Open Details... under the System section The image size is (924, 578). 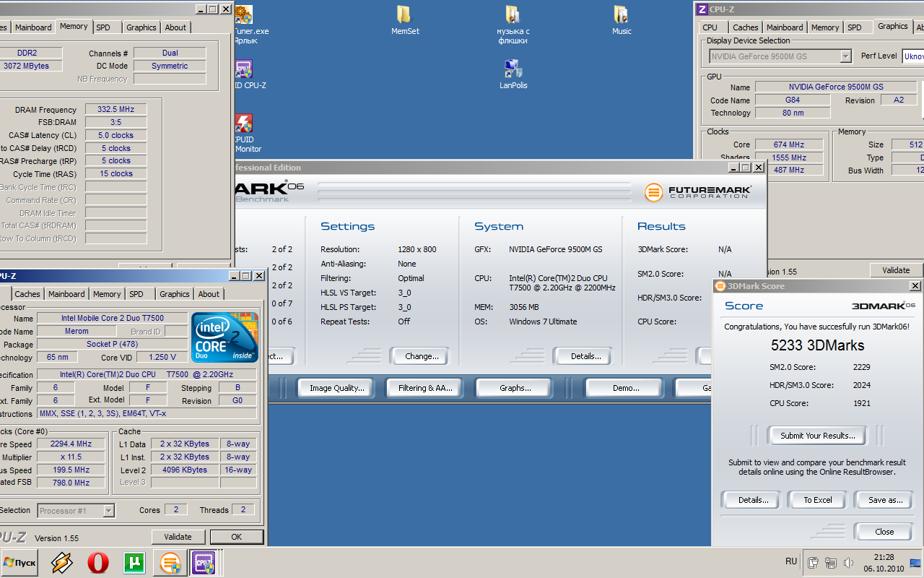585,356
